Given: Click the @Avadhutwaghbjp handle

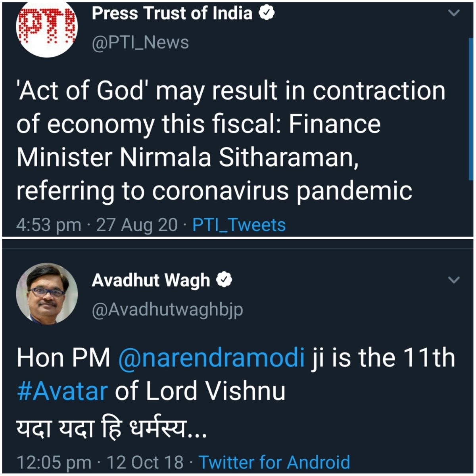Looking at the screenshot, I should (167, 309).
